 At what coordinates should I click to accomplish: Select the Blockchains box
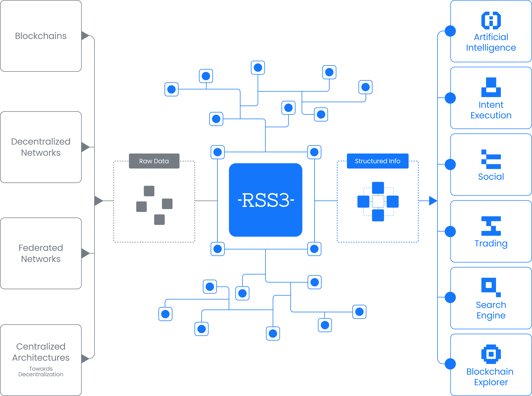pyautogui.click(x=41, y=36)
